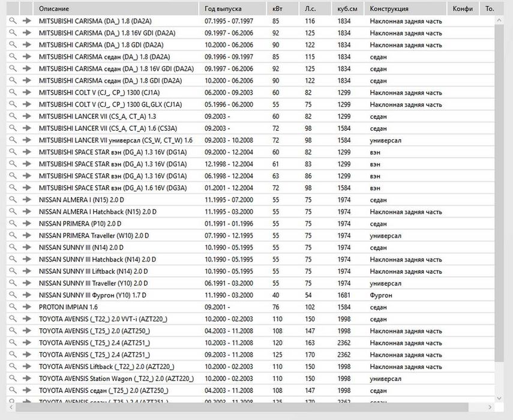Click magnifier for TOYOTA AVENSIS Station Wagon (_T22_)
513x420 pixels.
pos(13,379)
